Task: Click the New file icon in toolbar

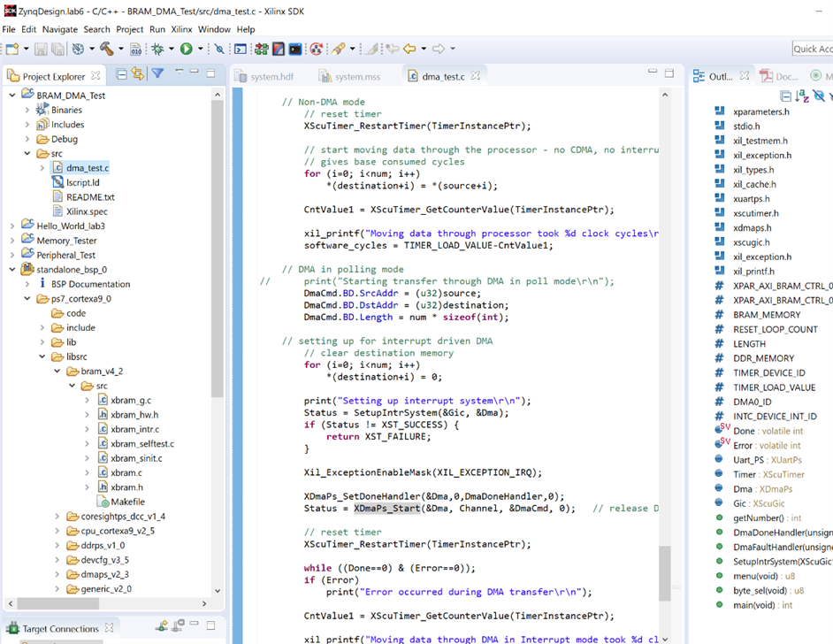Action: [12, 50]
